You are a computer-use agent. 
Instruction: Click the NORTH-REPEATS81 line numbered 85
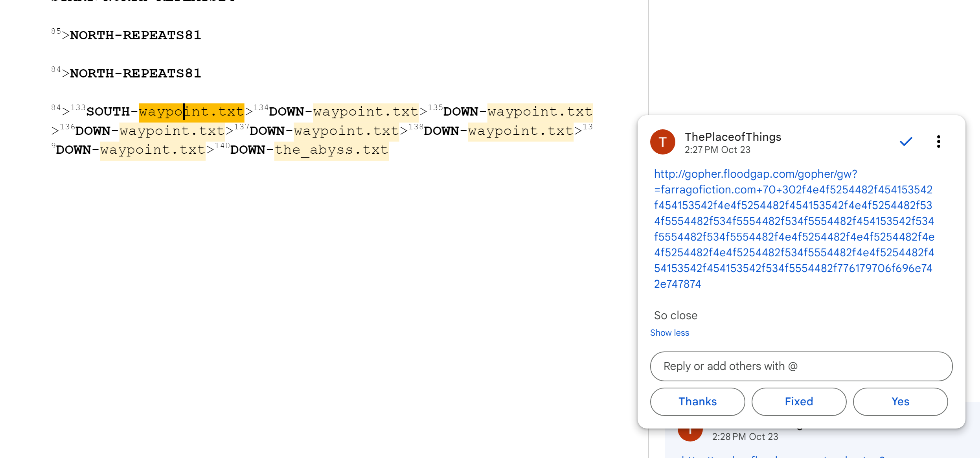tap(135, 35)
